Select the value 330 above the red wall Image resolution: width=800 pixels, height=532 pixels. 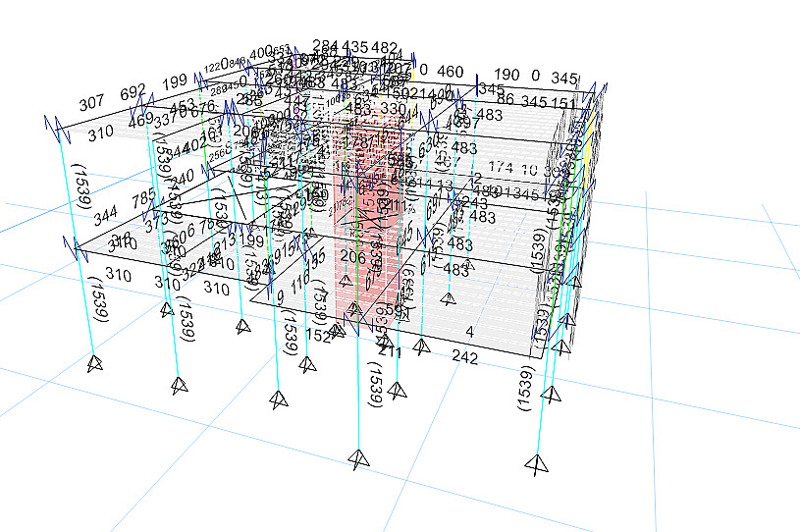pos(393,109)
